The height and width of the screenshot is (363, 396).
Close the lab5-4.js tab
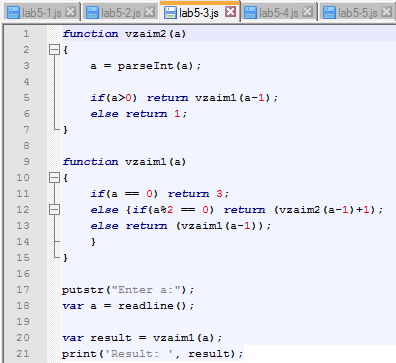307,12
